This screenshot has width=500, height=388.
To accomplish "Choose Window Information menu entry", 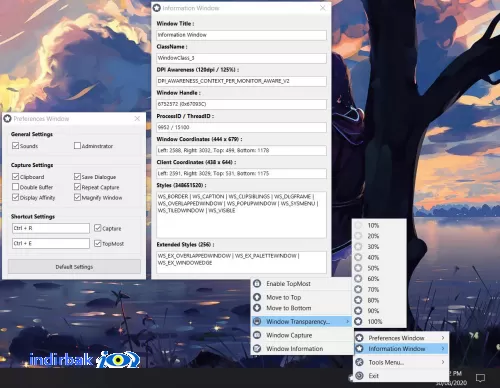I will click(301, 349).
